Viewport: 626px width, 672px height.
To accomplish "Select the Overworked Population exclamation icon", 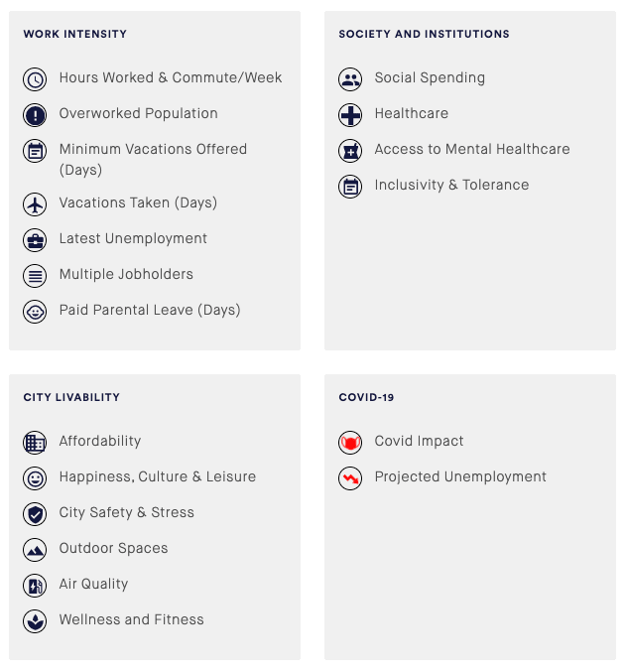I will click(35, 115).
